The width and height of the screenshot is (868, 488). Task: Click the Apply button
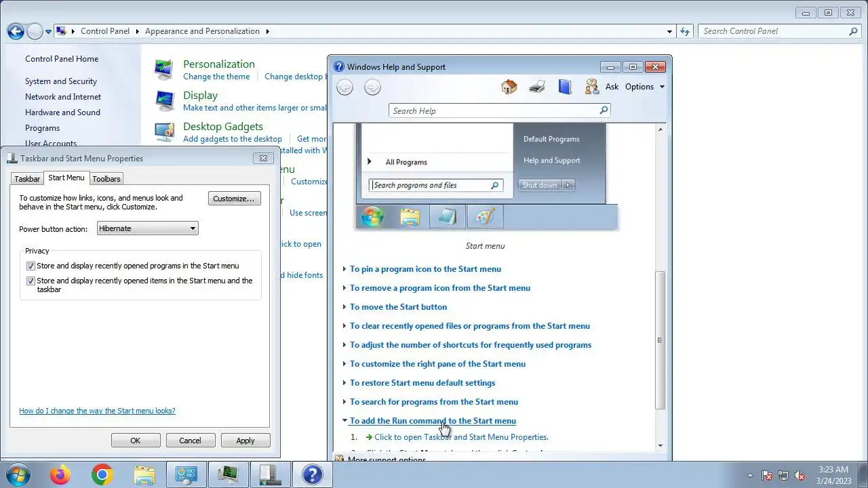pos(245,441)
